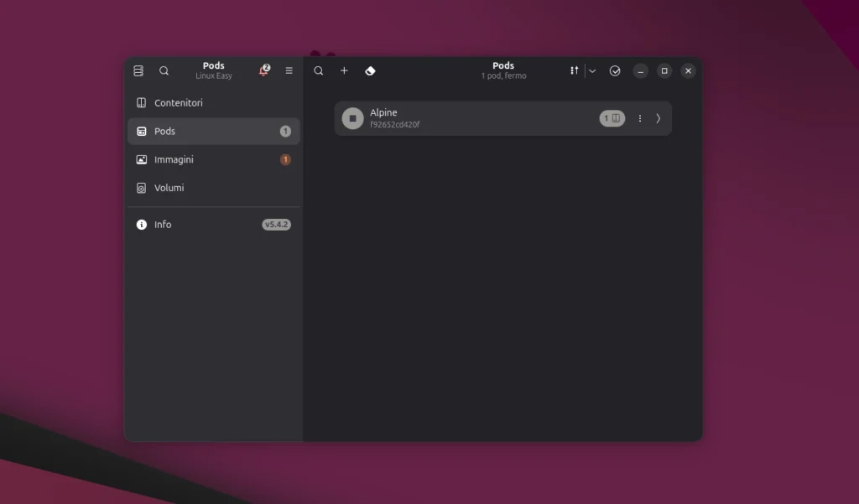This screenshot has width=859, height=504.
Task: Prune pods using the eraser icon
Action: coord(370,70)
